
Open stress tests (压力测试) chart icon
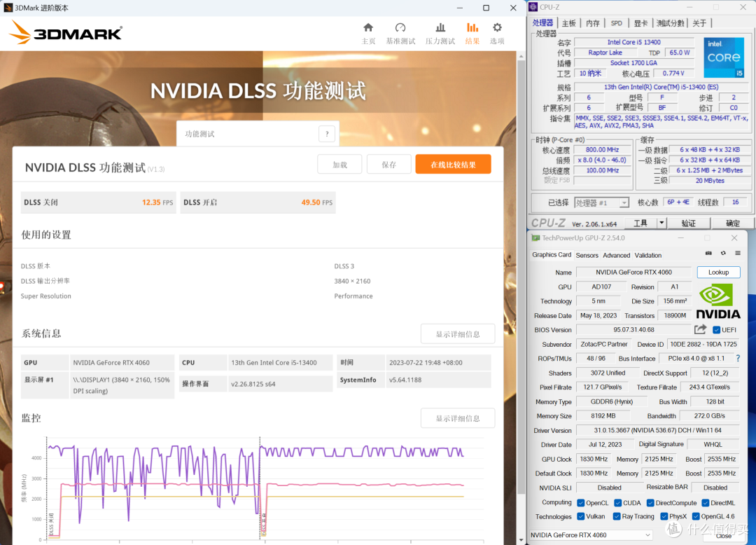pyautogui.click(x=440, y=27)
